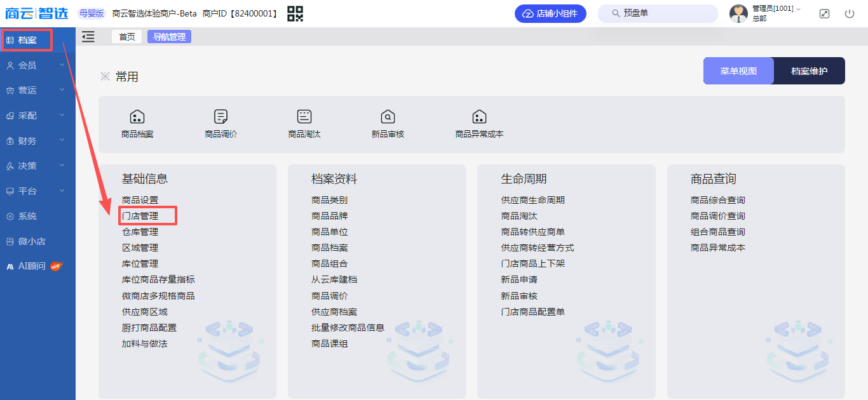Viewport: 868px width, 400px height.
Task: Collapse the sidebar with the menu fold icon
Action: point(88,37)
